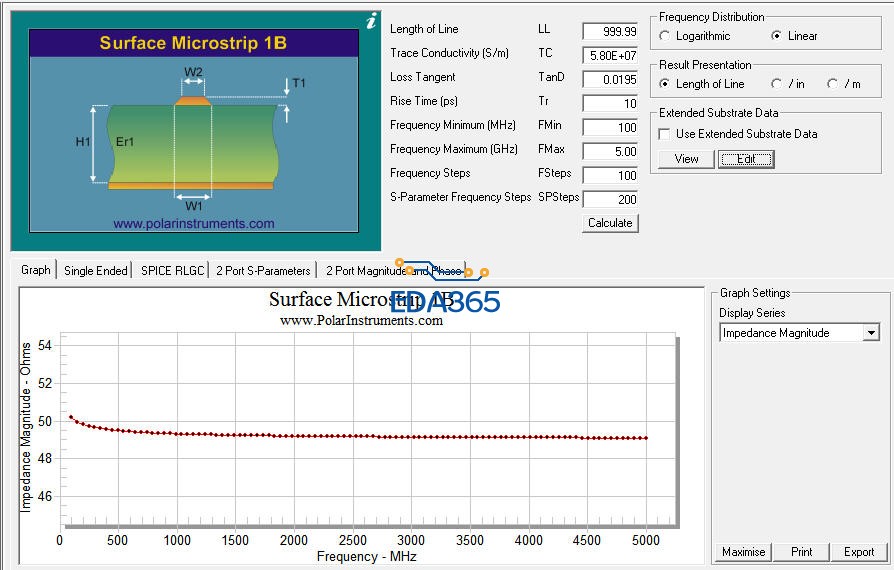
Task: Open the SPICE RLGC tab
Action: pos(172,271)
